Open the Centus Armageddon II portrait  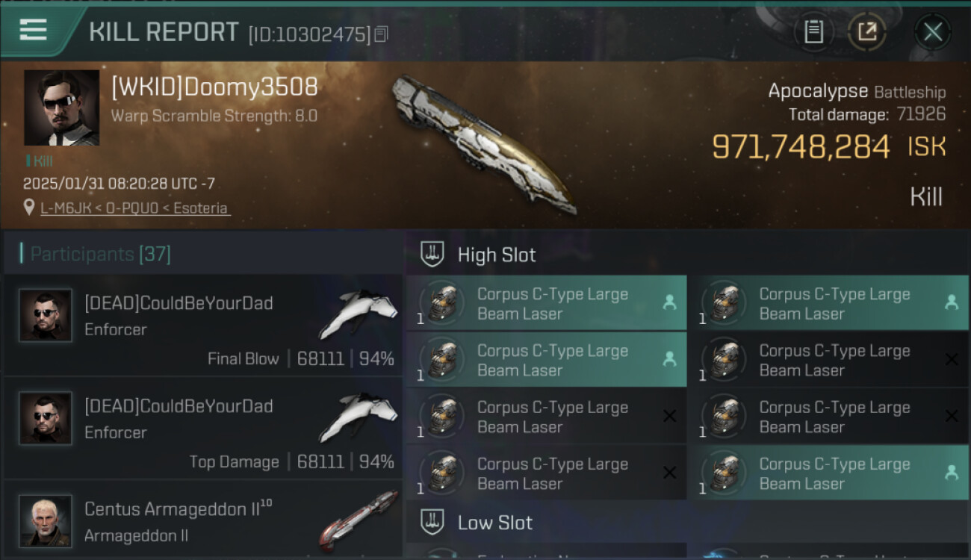[x=46, y=521]
